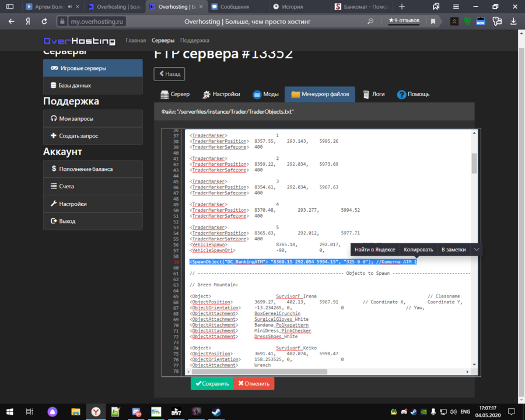The width and height of the screenshot is (525, 420).
Task: Save the file with Сохранить
Action: click(x=212, y=384)
